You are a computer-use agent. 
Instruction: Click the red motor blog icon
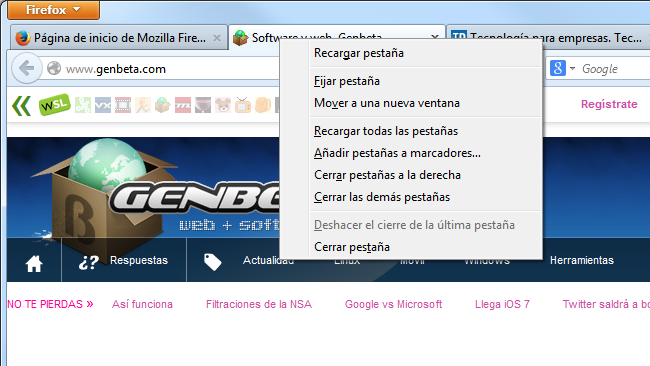(x=183, y=105)
